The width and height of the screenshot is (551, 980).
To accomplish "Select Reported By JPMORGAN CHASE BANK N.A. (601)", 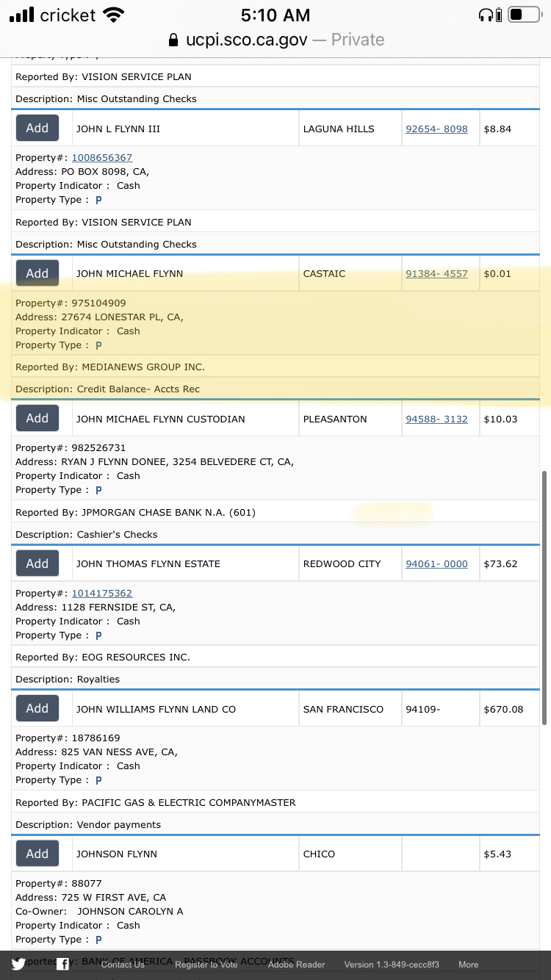I will 135,513.
